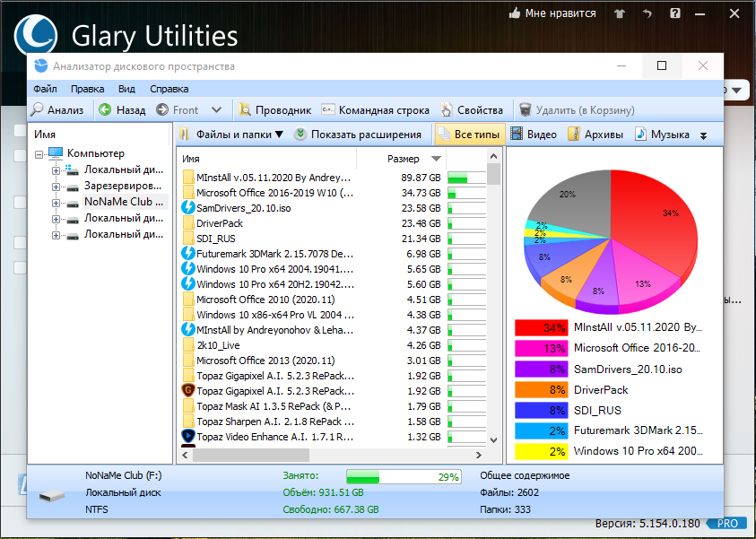Show more file type filters chevron

[703, 135]
